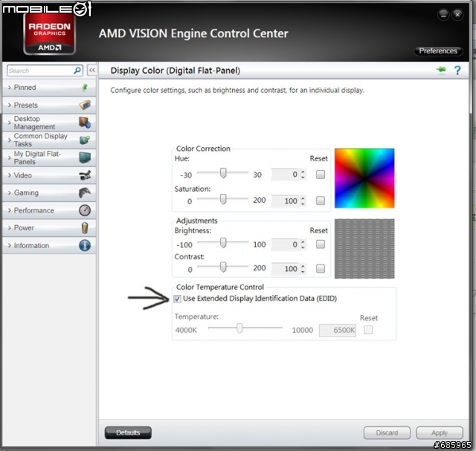Open the Preferences button
Viewport: 476px width, 451px height.
coord(438,51)
